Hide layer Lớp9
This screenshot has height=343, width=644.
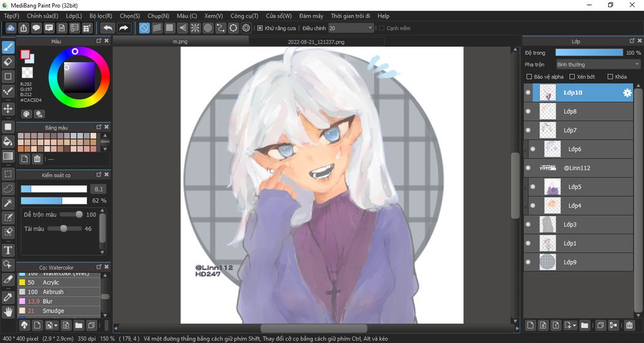pos(528,262)
